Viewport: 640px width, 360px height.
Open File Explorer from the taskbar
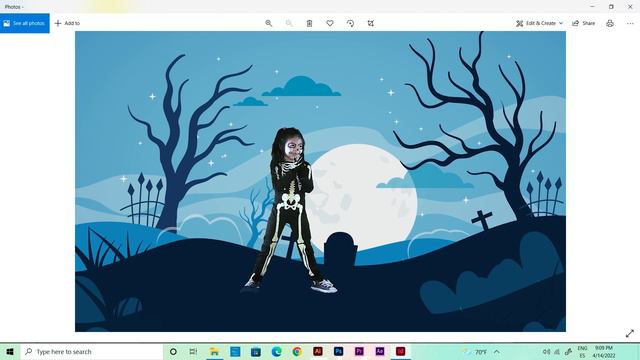[214, 351]
